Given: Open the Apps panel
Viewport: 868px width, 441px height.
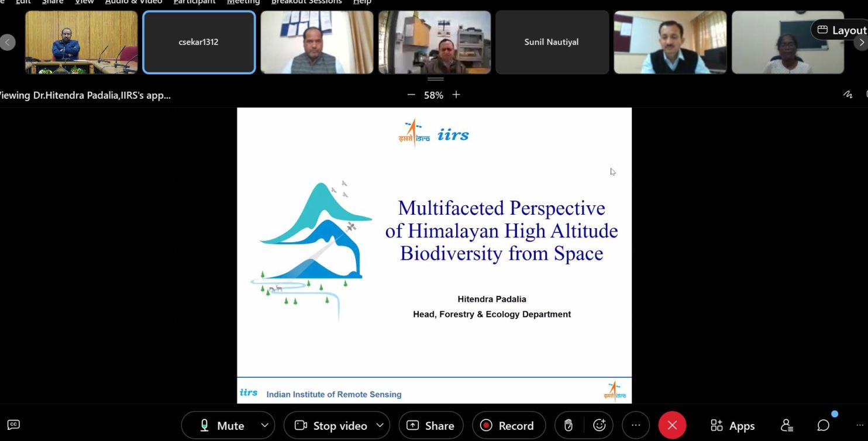Looking at the screenshot, I should coord(732,425).
